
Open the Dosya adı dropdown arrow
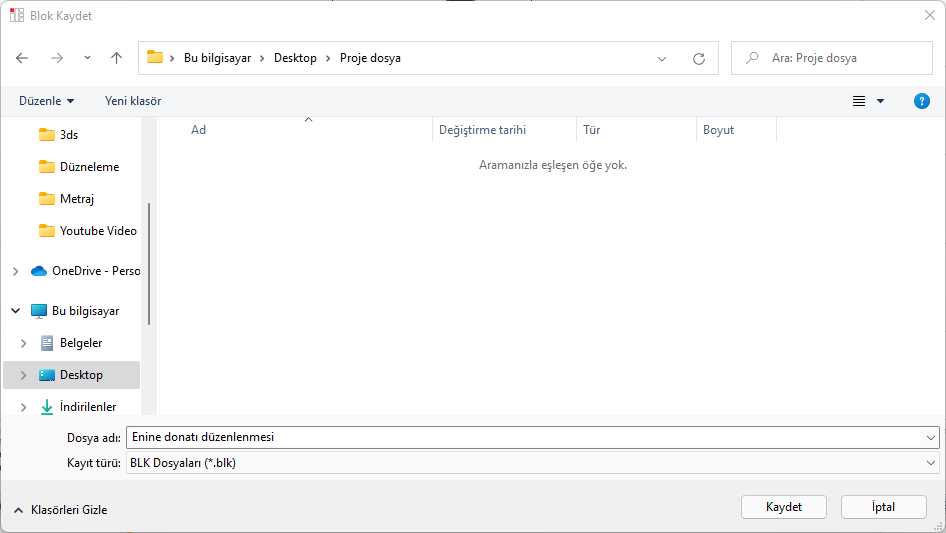(930, 438)
